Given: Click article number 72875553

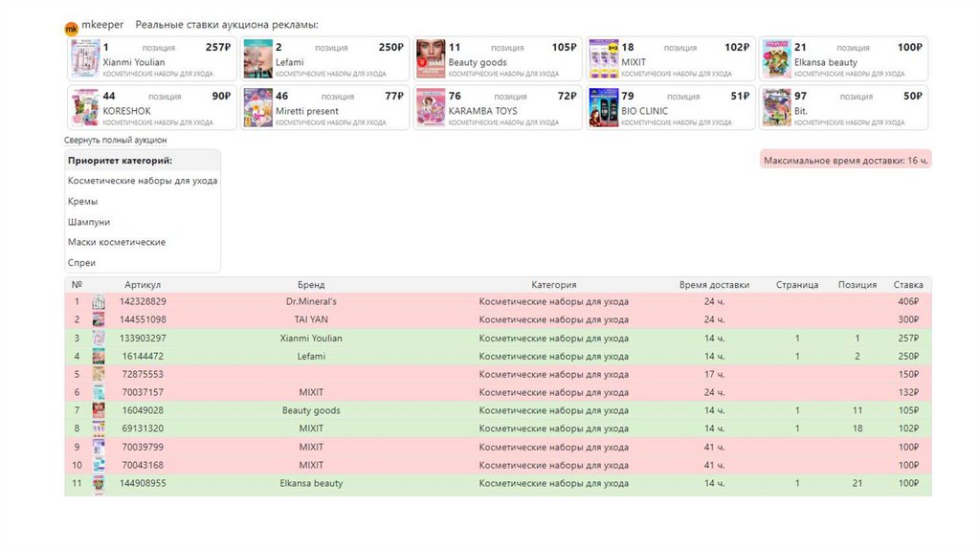Looking at the screenshot, I should coord(143,375).
